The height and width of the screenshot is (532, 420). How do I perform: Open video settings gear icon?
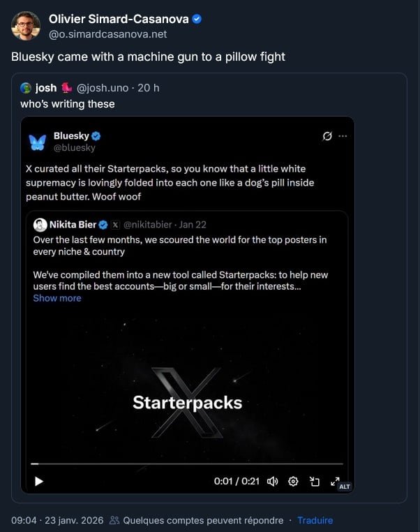tap(294, 481)
